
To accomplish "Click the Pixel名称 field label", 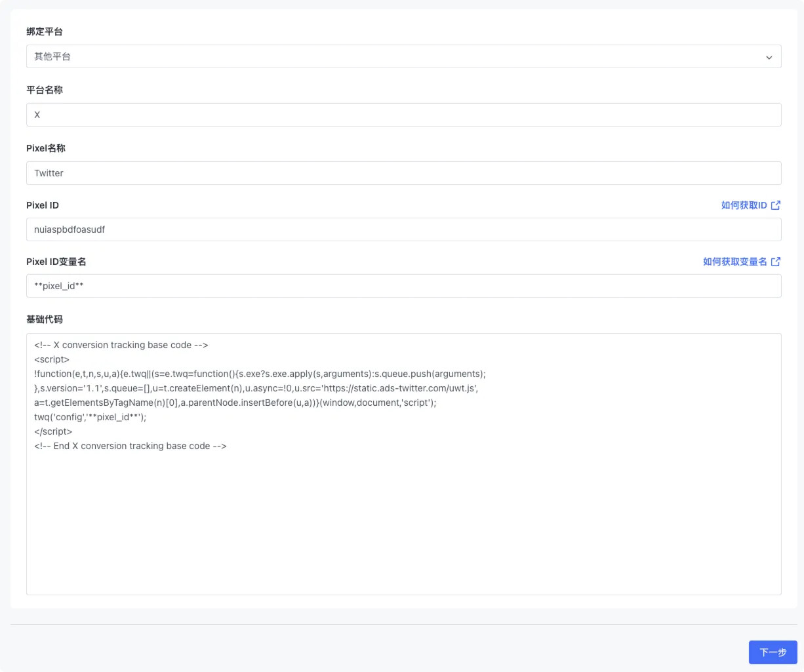I will (46, 148).
